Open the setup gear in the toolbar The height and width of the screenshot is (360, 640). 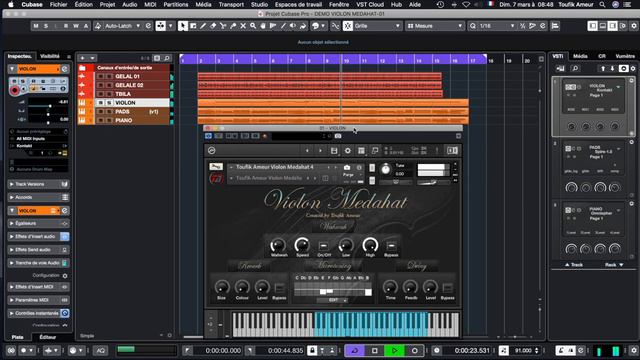tap(634, 26)
